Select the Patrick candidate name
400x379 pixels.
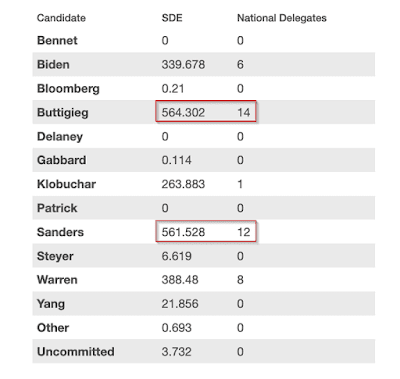coord(57,208)
